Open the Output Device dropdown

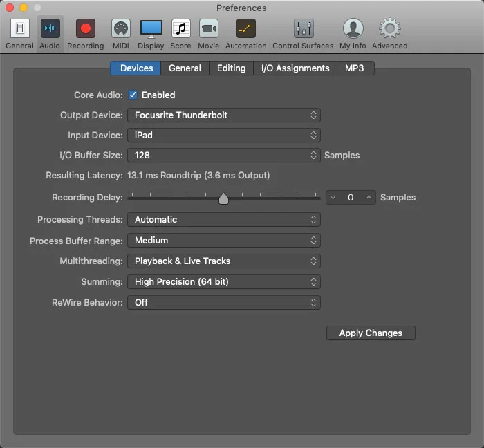[x=224, y=115]
